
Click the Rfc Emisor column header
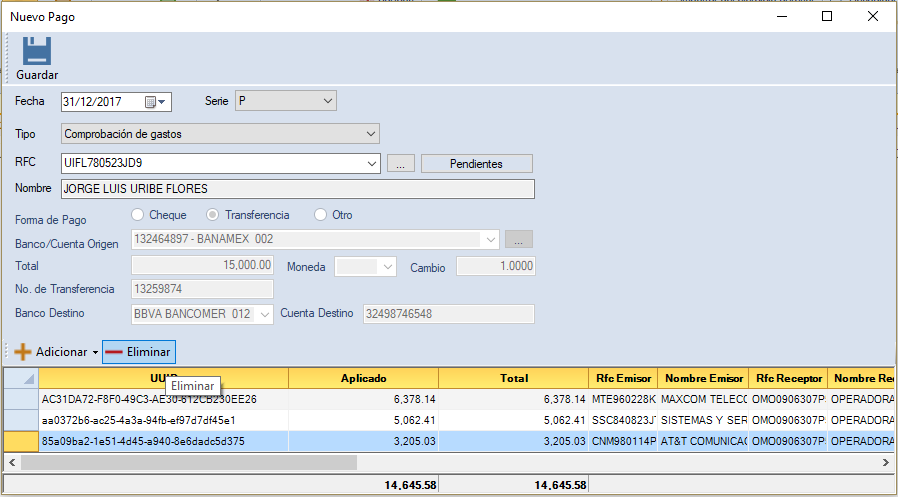pos(623,379)
